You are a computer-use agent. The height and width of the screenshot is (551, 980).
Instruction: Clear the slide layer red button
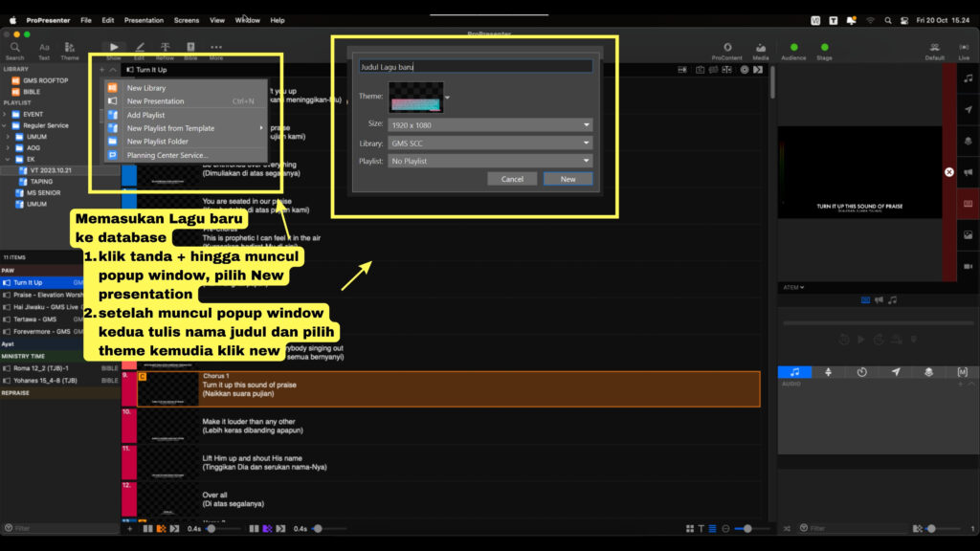tap(969, 204)
